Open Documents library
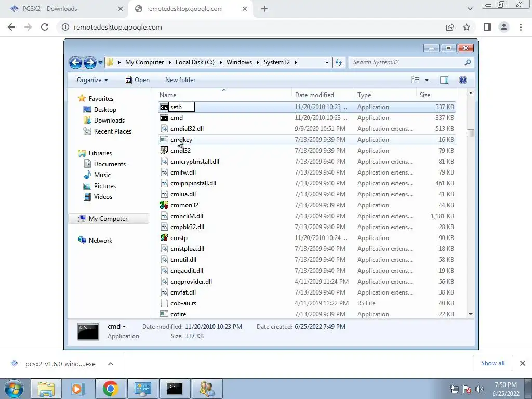The width and height of the screenshot is (532, 399). click(104, 164)
